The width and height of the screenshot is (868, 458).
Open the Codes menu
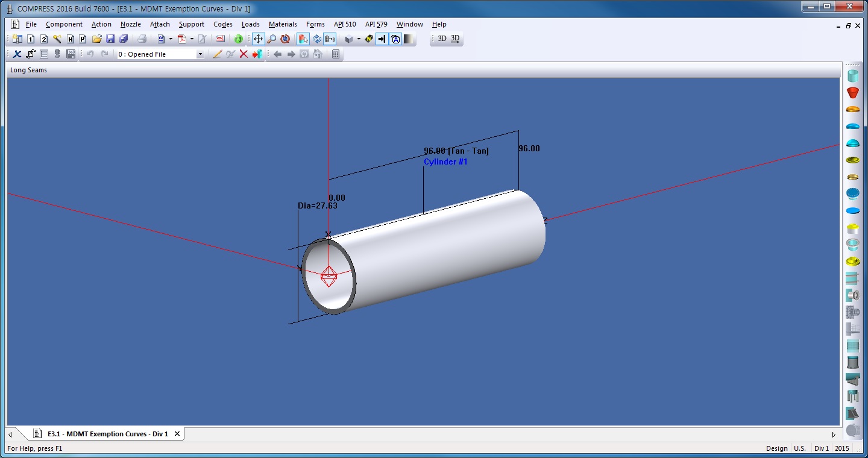coord(223,24)
